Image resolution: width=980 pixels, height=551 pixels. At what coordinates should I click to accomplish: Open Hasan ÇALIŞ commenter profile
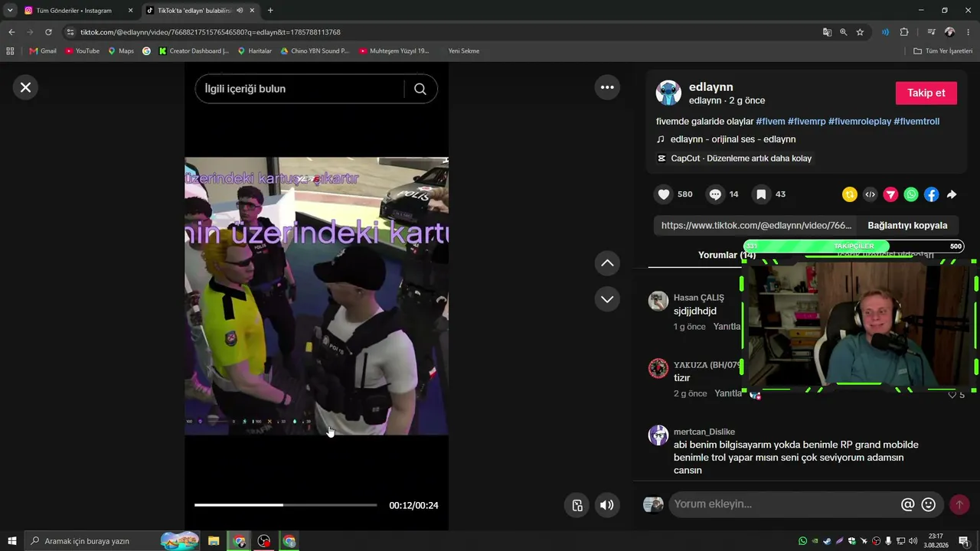(658, 301)
